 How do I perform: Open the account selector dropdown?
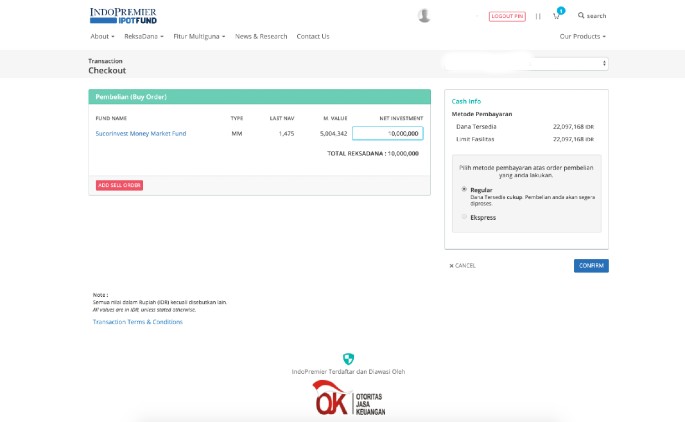526,63
